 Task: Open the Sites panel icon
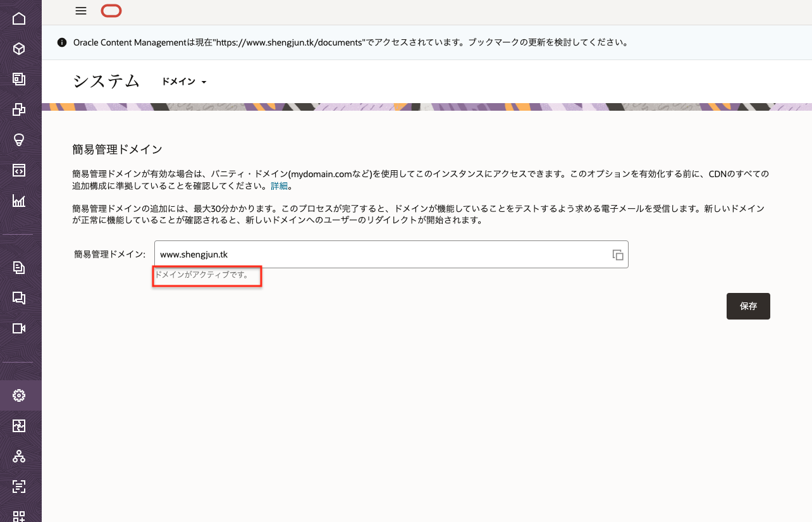coord(20,78)
